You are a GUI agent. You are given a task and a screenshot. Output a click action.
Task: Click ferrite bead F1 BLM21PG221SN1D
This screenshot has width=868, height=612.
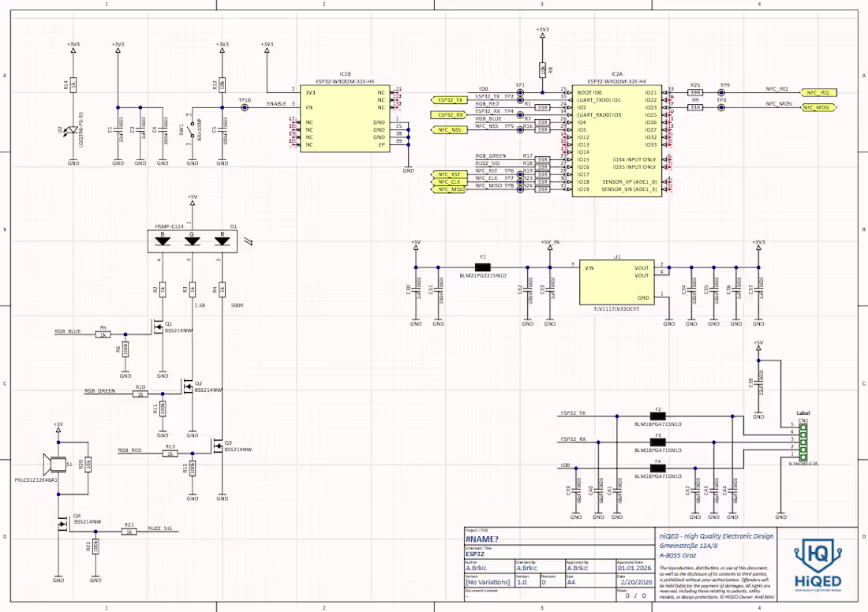coord(483,267)
